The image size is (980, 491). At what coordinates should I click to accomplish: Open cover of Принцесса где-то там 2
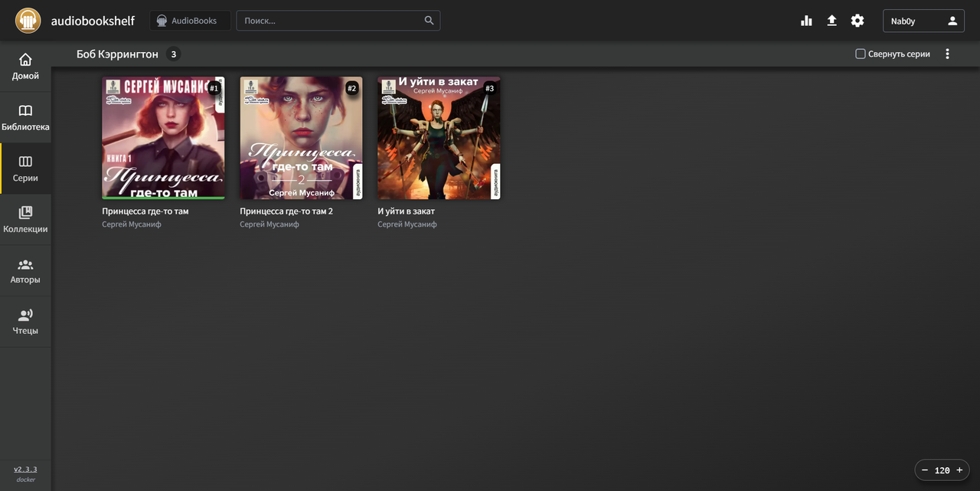(x=301, y=138)
